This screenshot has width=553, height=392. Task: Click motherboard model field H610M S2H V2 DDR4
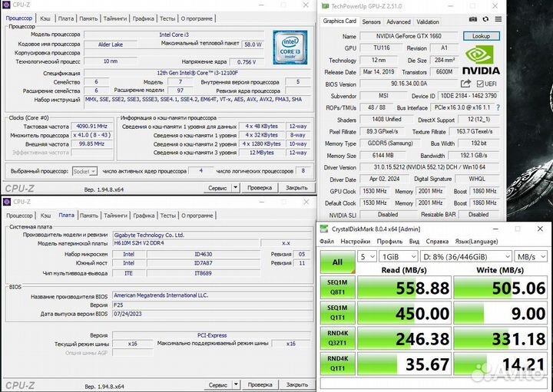tap(186, 243)
